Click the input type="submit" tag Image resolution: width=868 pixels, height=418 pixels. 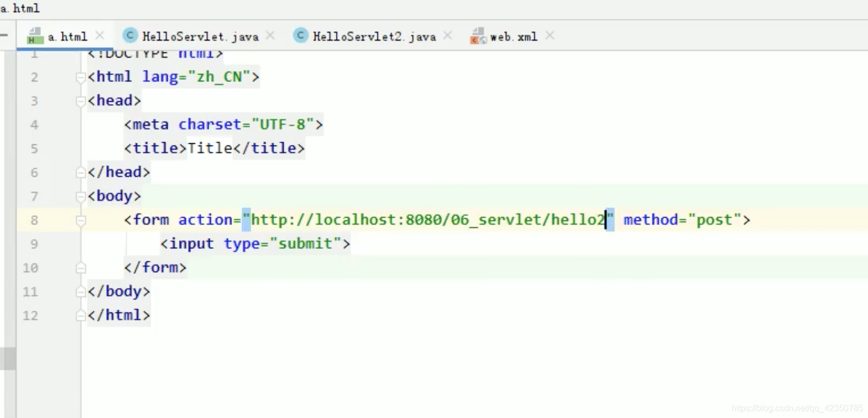[x=255, y=243]
